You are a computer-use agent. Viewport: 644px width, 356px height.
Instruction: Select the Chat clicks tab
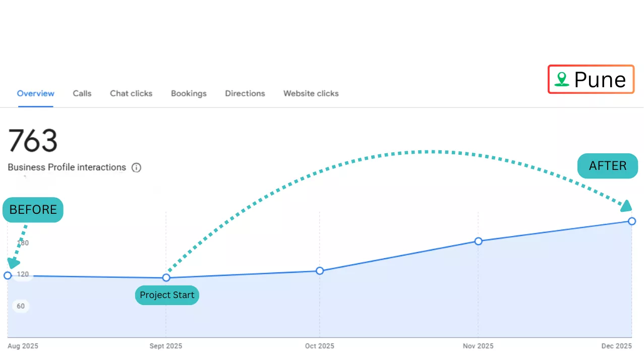[x=131, y=93]
